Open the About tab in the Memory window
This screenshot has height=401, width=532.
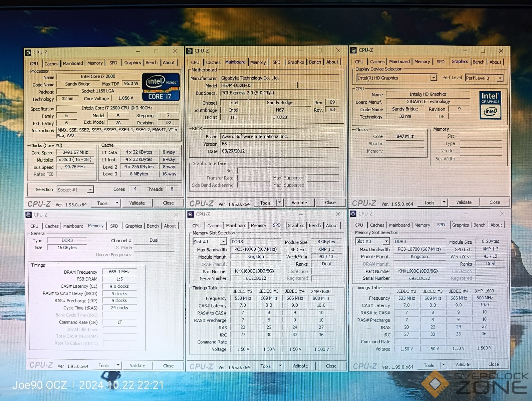tap(170, 226)
